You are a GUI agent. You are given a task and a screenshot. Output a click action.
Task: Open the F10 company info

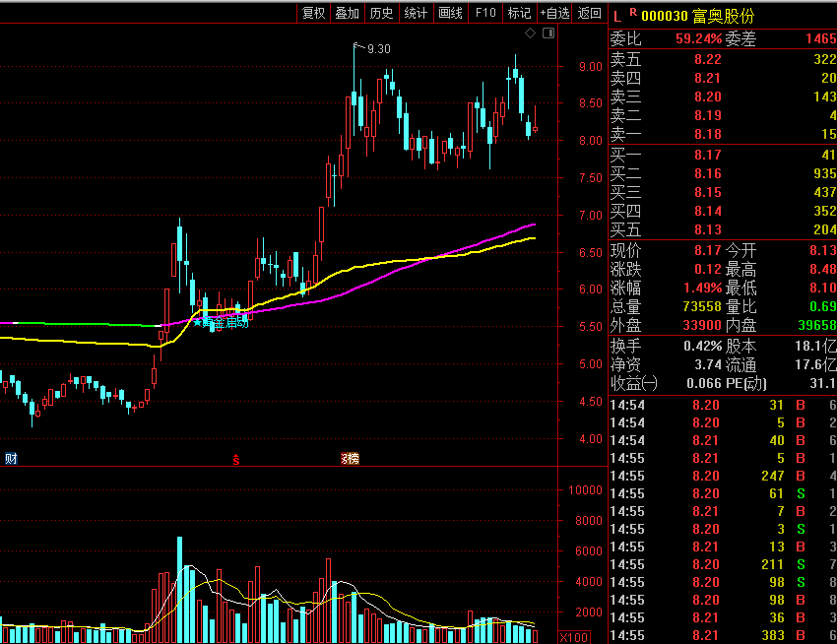[485, 14]
